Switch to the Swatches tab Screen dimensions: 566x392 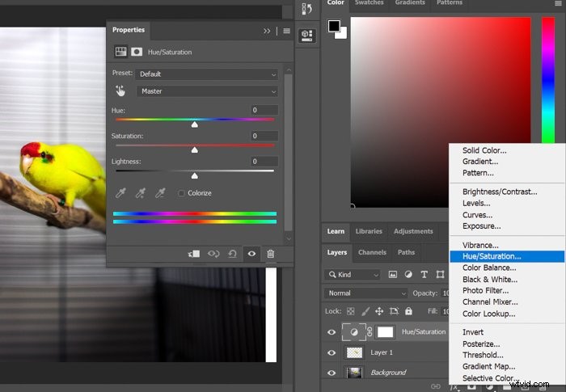369,3
